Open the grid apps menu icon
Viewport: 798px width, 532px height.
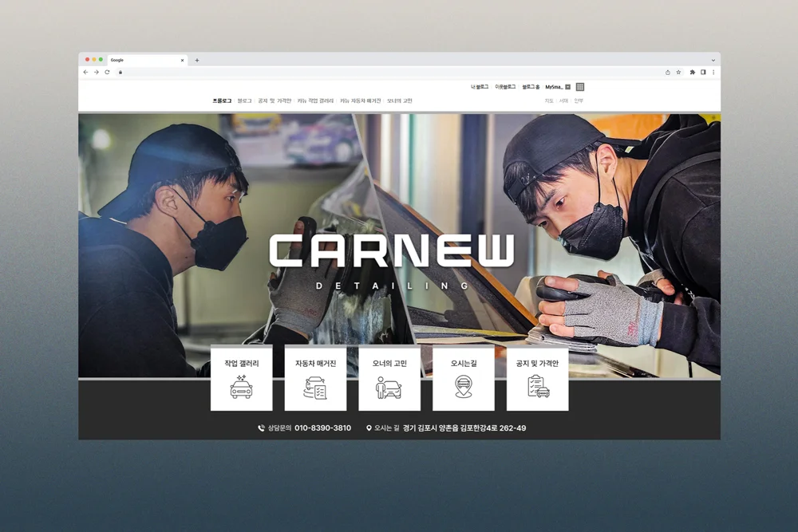(x=580, y=87)
